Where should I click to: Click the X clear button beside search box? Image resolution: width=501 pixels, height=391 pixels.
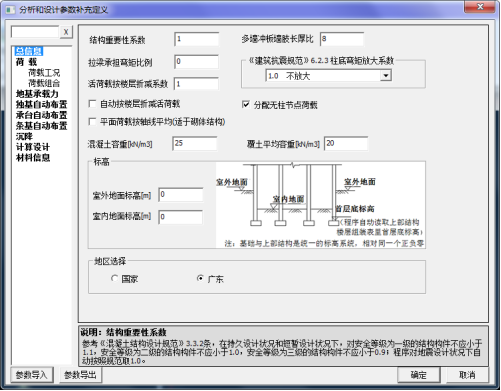66,32
